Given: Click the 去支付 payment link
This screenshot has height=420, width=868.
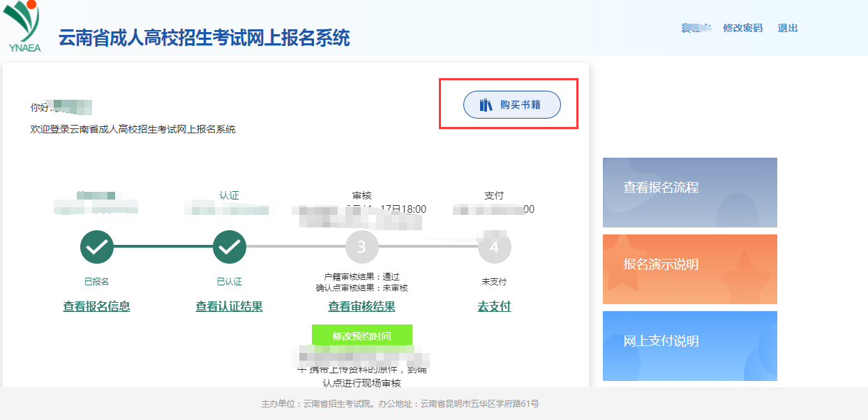Looking at the screenshot, I should tap(494, 307).
